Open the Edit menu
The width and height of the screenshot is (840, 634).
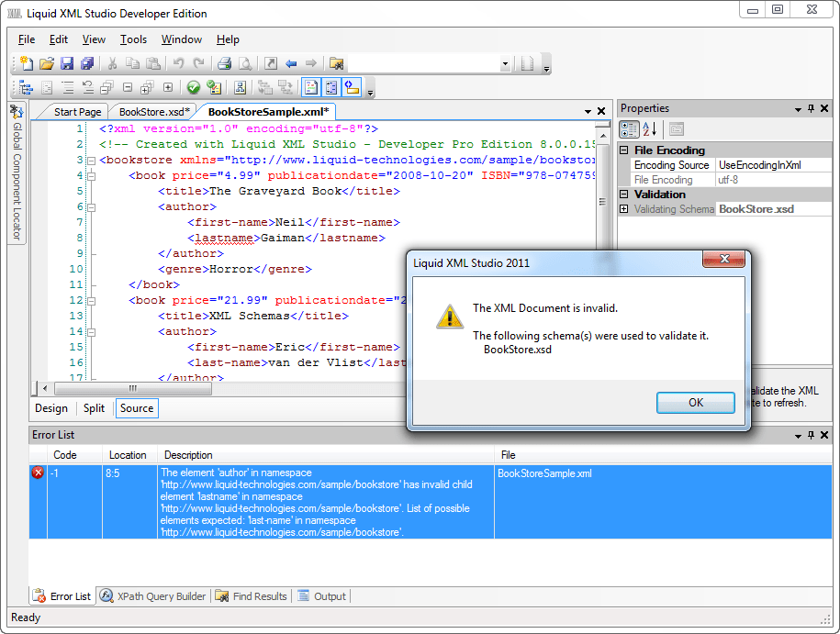click(59, 39)
